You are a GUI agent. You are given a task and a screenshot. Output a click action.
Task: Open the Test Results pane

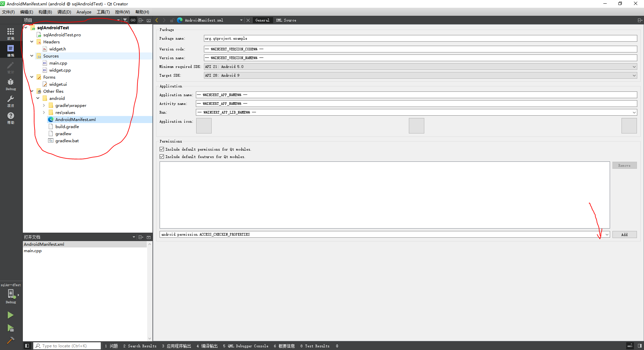pyautogui.click(x=315, y=346)
